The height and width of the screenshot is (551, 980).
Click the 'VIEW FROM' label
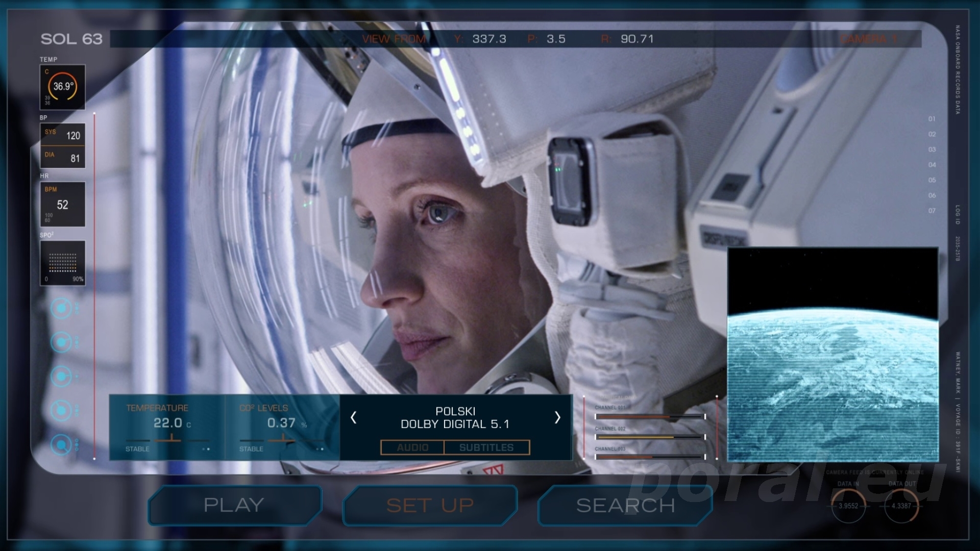pos(394,39)
